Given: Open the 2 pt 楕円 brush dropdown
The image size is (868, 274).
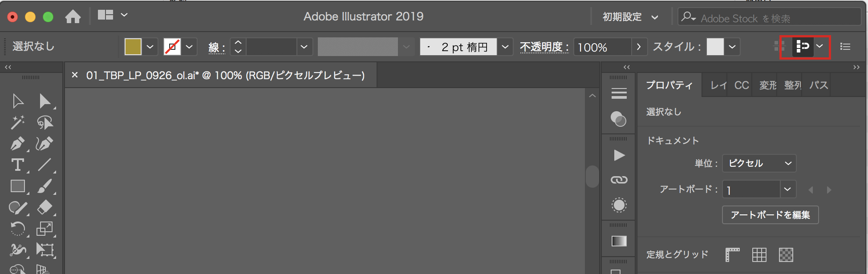Looking at the screenshot, I should click(x=505, y=47).
